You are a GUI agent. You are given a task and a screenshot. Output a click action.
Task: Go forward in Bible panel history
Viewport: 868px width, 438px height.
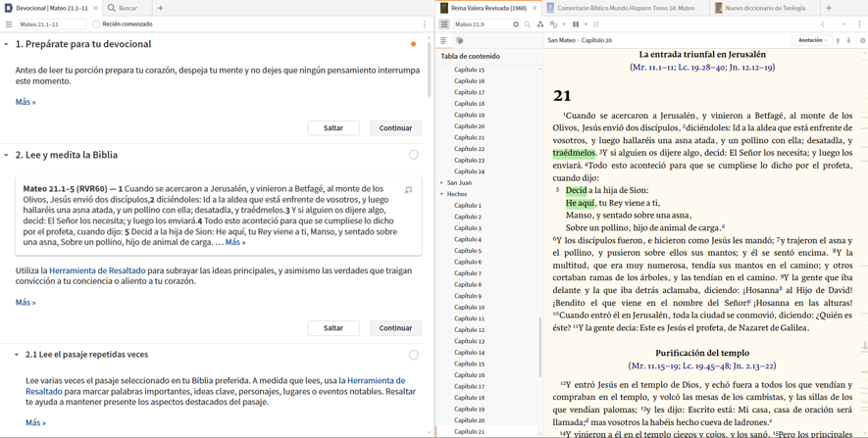(832, 24)
